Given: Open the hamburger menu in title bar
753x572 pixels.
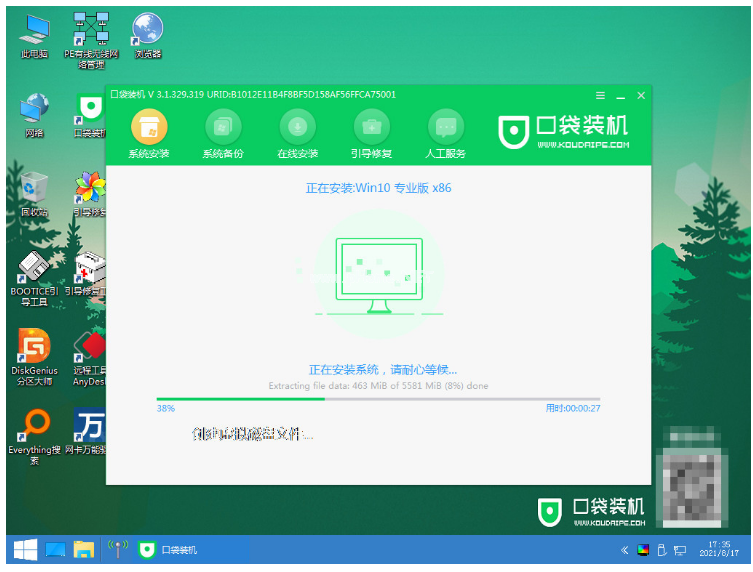Looking at the screenshot, I should pos(600,95).
